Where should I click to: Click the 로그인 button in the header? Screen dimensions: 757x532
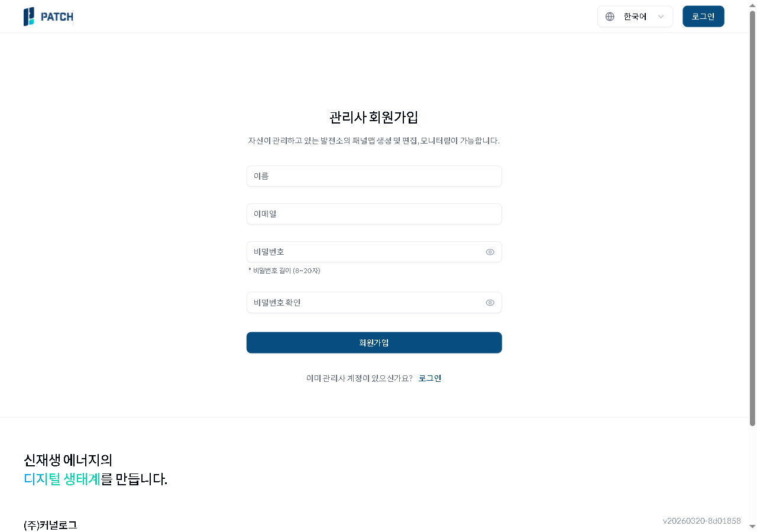click(703, 16)
